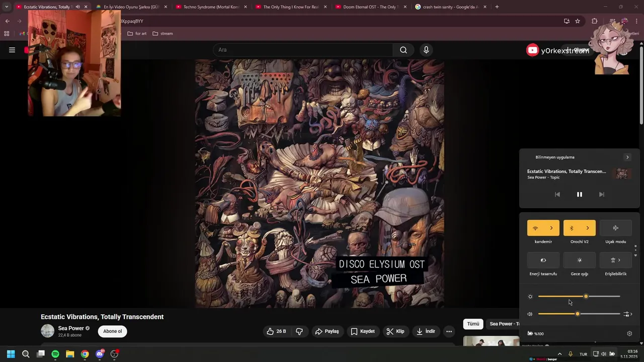This screenshot has height=362, width=644.
Task: Open the 'for art' bookmarks folder
Action: click(x=137, y=34)
